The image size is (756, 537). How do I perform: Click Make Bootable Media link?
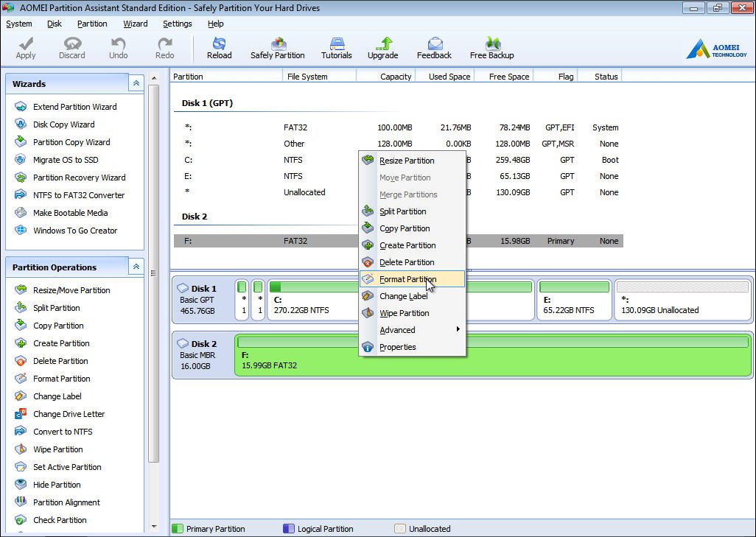(x=70, y=213)
